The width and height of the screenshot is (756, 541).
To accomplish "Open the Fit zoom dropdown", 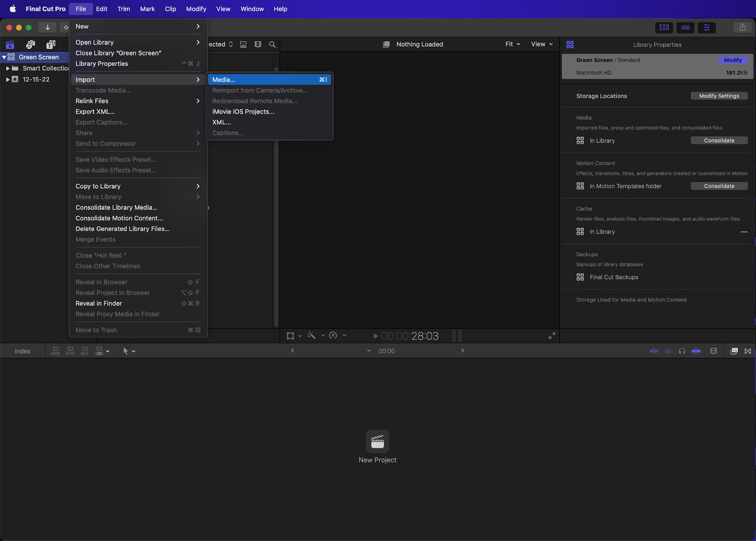I will (x=513, y=44).
